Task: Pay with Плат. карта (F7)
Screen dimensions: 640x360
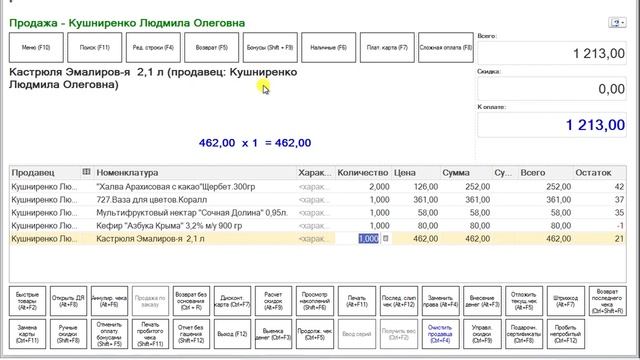Action: pos(387,48)
